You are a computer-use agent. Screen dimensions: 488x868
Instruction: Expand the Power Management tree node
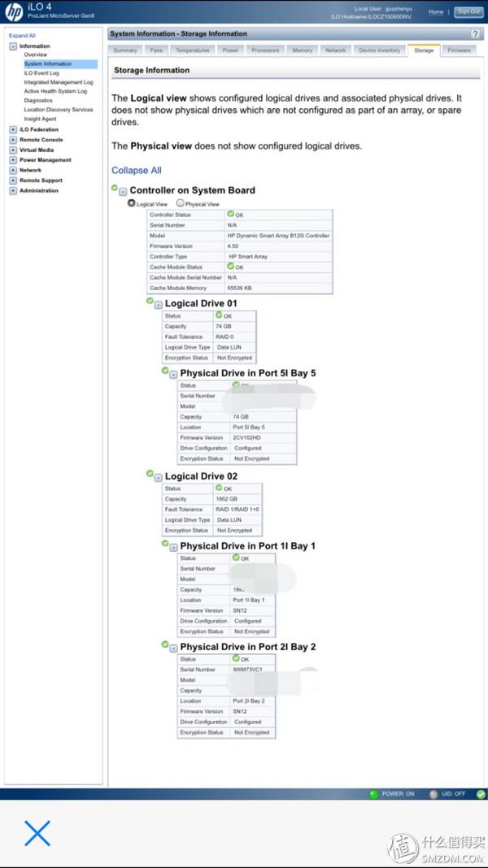point(13,160)
